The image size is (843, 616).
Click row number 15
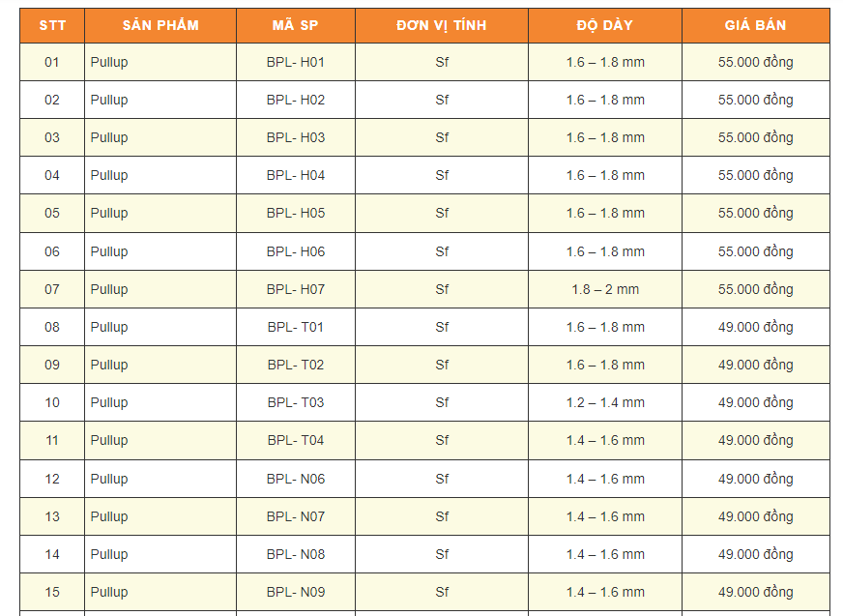(x=52, y=592)
